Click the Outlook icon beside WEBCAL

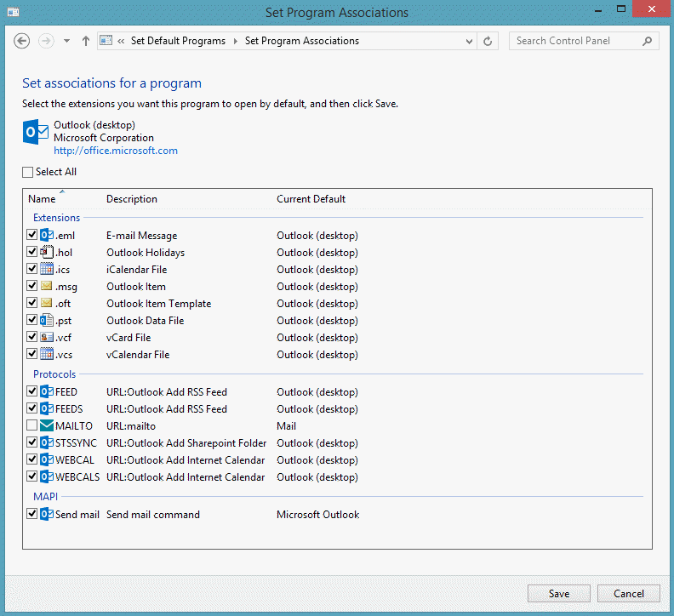click(47, 459)
